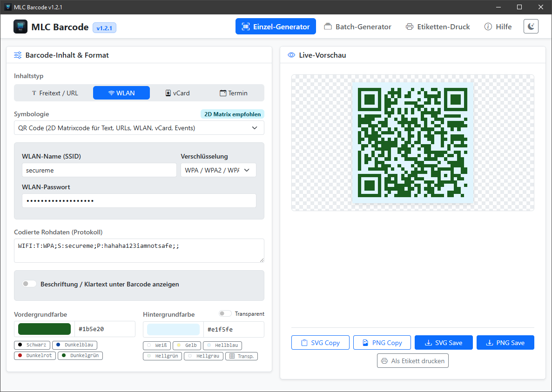Click the sliders icon beside Barcode-Inhalt & Format
The image size is (552, 392).
18,55
